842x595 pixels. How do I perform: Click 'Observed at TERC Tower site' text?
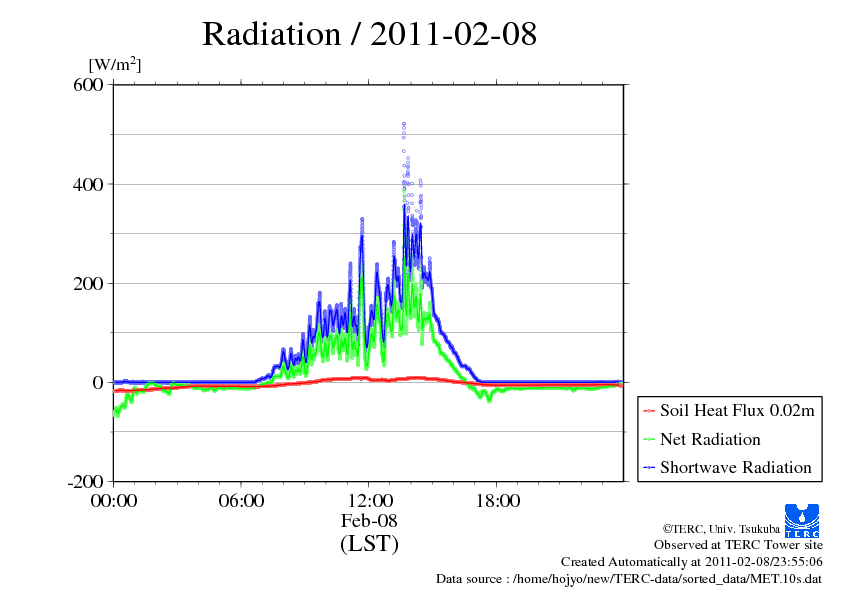point(738,545)
